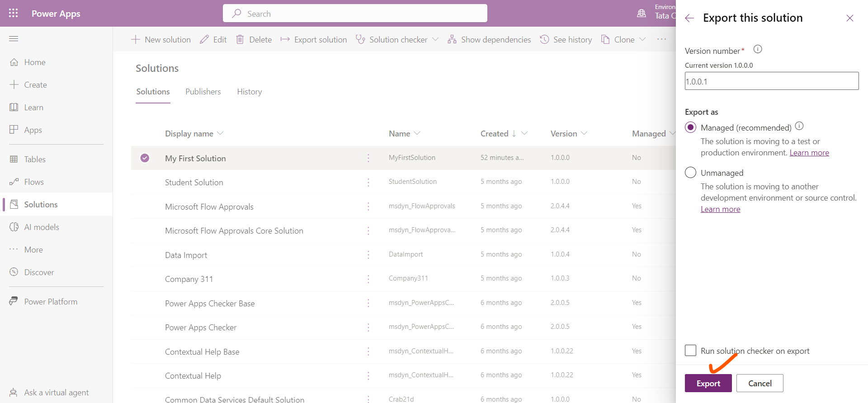
Task: Open more commands ellipsis in toolbar
Action: point(661,39)
